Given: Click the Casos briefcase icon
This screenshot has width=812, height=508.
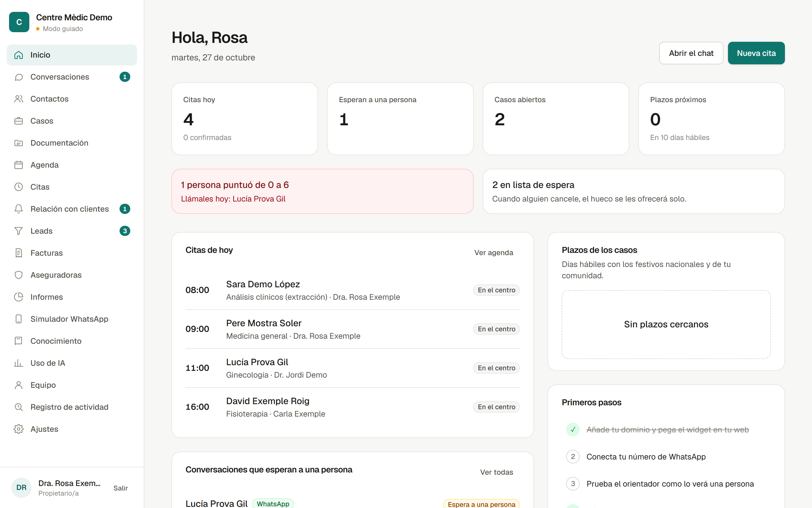Looking at the screenshot, I should pos(19,121).
